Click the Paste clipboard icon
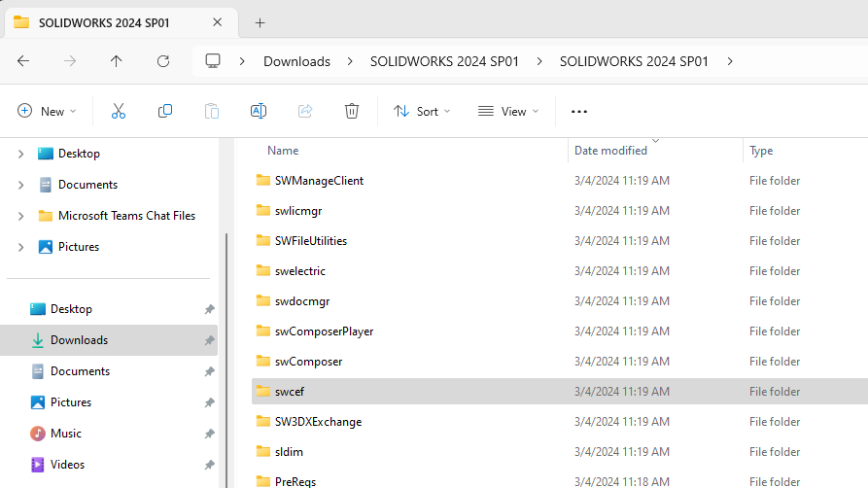This screenshot has height=488, width=868. tap(212, 112)
